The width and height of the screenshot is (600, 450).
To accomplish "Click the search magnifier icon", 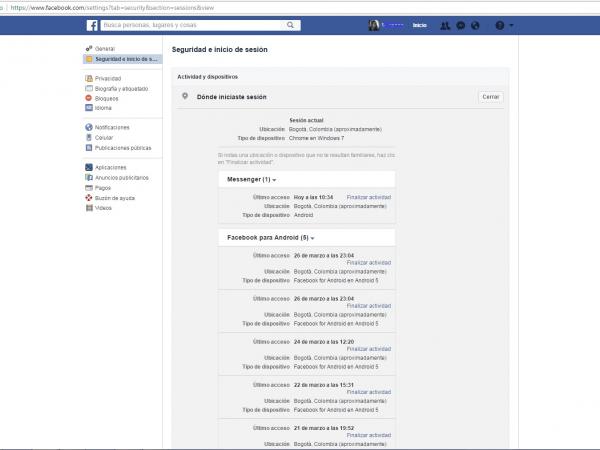I will (x=290, y=25).
